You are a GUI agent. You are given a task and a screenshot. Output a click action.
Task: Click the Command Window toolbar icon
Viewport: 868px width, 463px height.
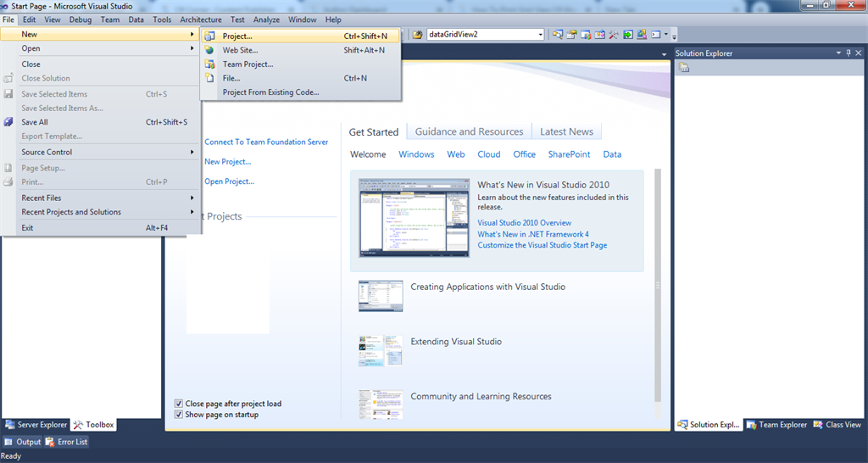point(656,34)
